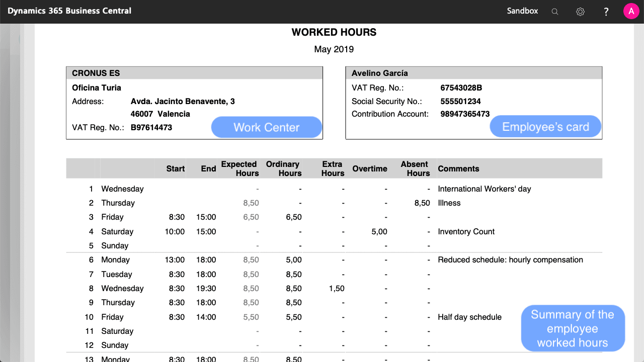The height and width of the screenshot is (362, 644).
Task: Click the WORKED HOURS report title
Action: click(334, 32)
